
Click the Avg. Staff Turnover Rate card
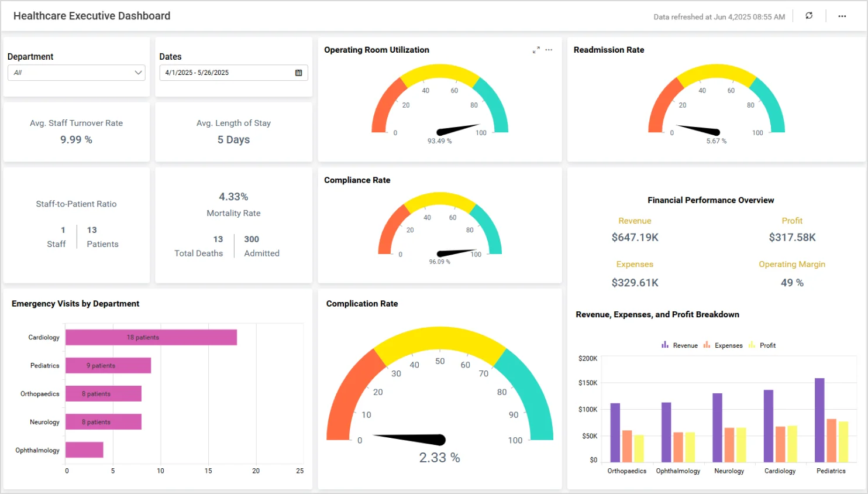coord(77,132)
